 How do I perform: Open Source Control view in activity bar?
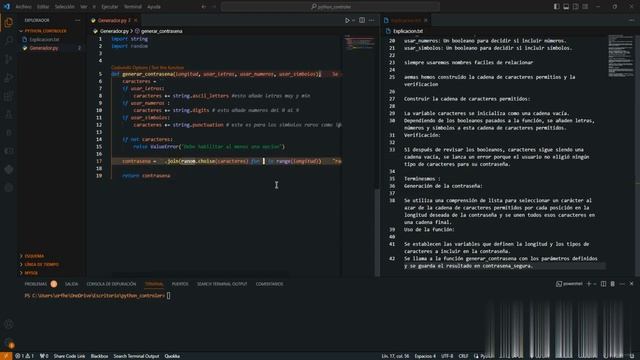coord(9,59)
